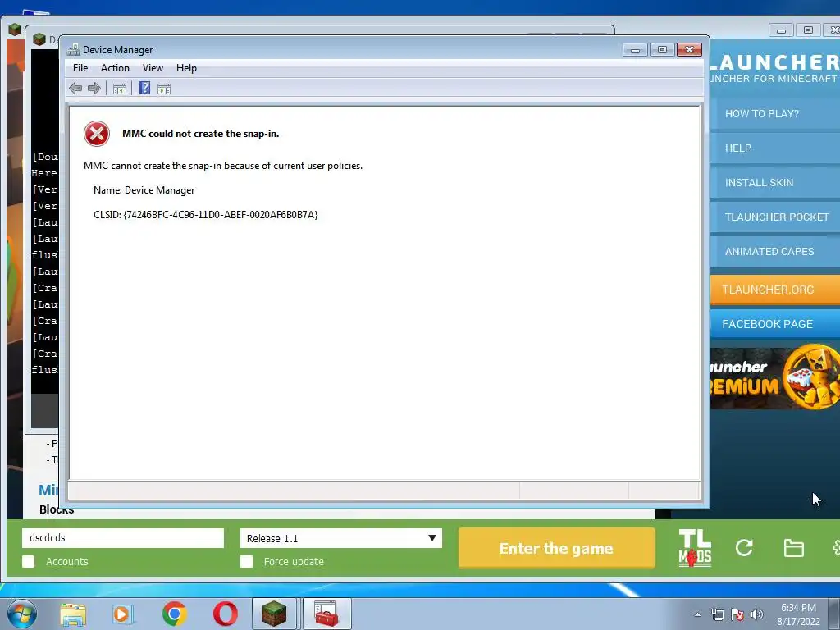Viewport: 840px width, 630px height.
Task: Open the clock showing 6:34 PM
Action: click(798, 614)
